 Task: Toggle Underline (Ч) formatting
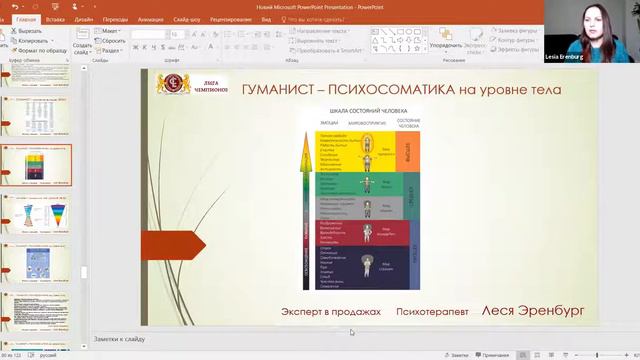(x=154, y=48)
